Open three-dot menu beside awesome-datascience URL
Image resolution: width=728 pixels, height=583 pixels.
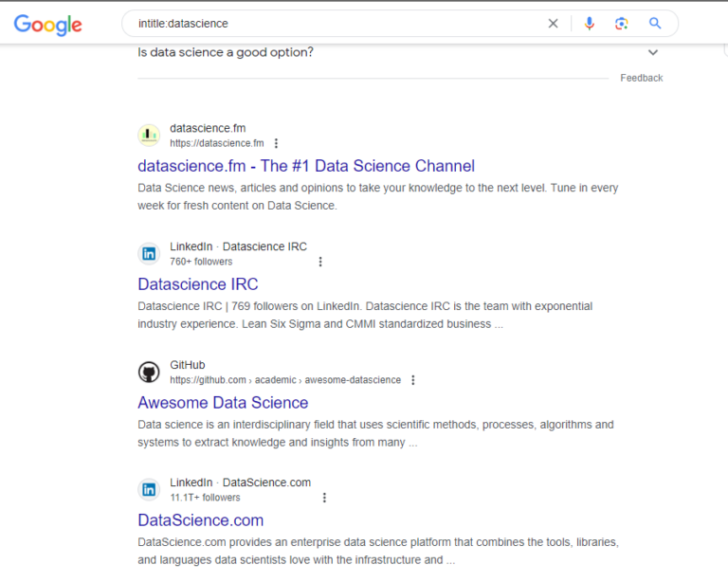coord(413,380)
